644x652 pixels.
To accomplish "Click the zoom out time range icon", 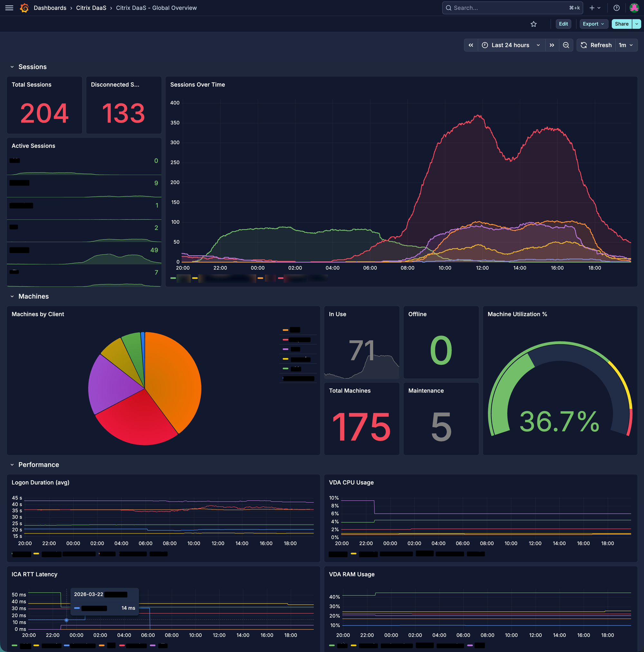I will 566,45.
